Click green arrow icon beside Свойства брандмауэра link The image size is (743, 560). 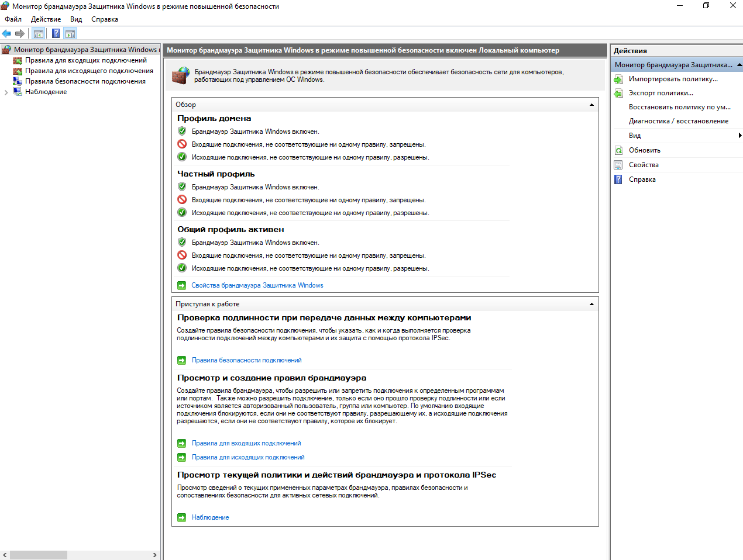click(x=182, y=285)
